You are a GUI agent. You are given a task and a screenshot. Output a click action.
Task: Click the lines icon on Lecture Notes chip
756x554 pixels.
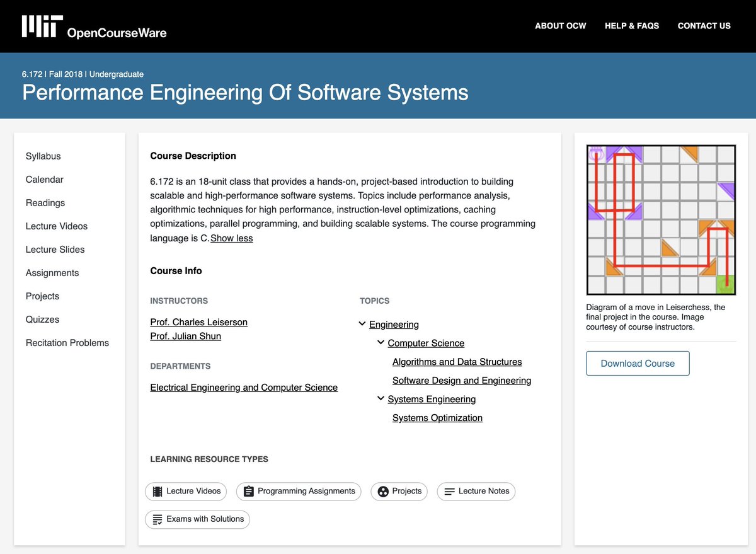[449, 492]
